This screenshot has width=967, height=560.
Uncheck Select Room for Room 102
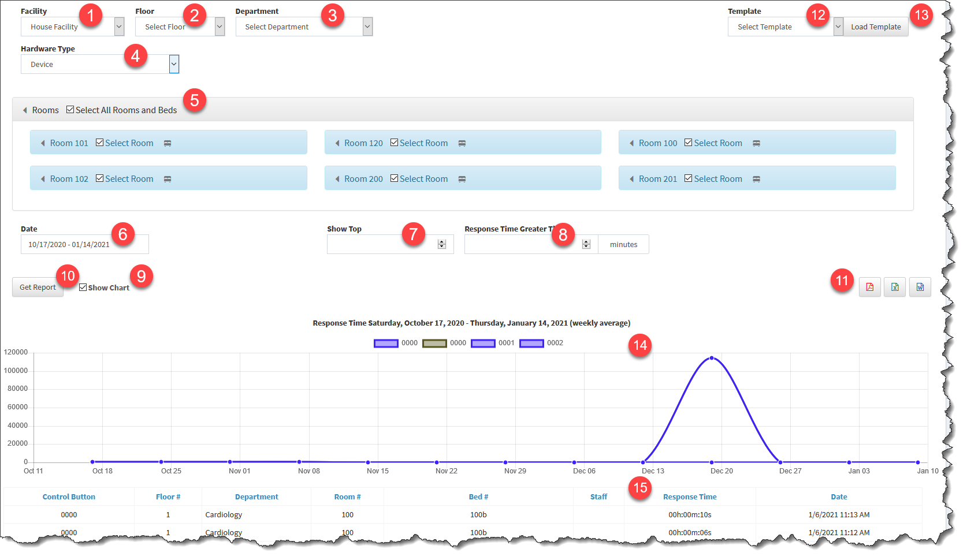(x=100, y=178)
